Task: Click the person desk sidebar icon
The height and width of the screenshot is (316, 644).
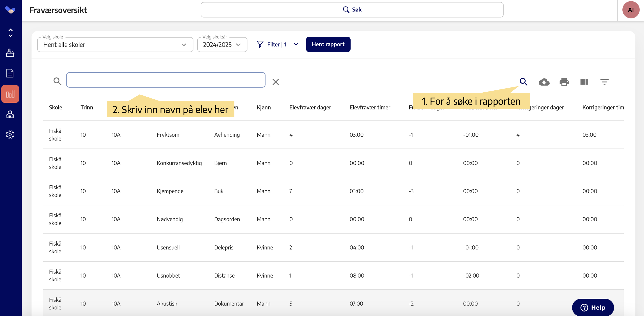Action: [x=10, y=53]
